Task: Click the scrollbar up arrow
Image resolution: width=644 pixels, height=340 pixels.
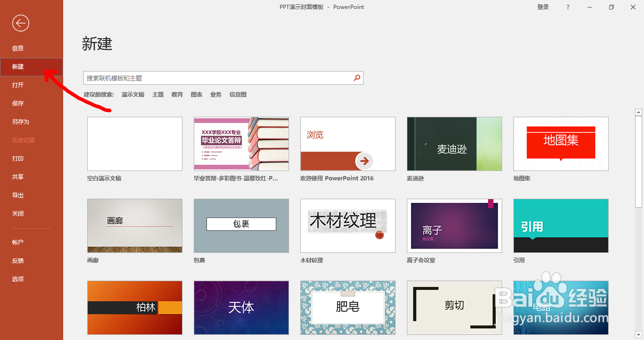Action: [639, 112]
